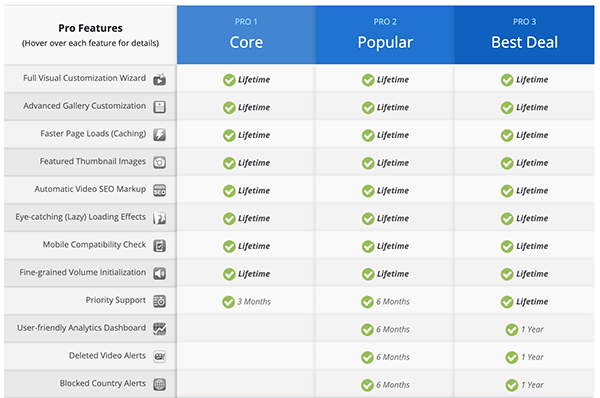Click Core 'Lifetime' in Faster Page Loads row
600x398 pixels.
coord(254,135)
